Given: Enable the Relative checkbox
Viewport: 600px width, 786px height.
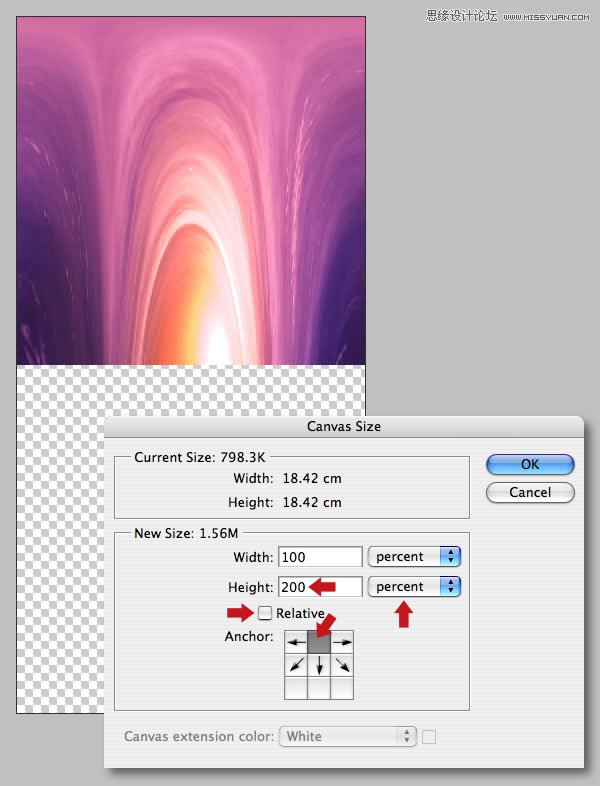Looking at the screenshot, I should coord(265,613).
